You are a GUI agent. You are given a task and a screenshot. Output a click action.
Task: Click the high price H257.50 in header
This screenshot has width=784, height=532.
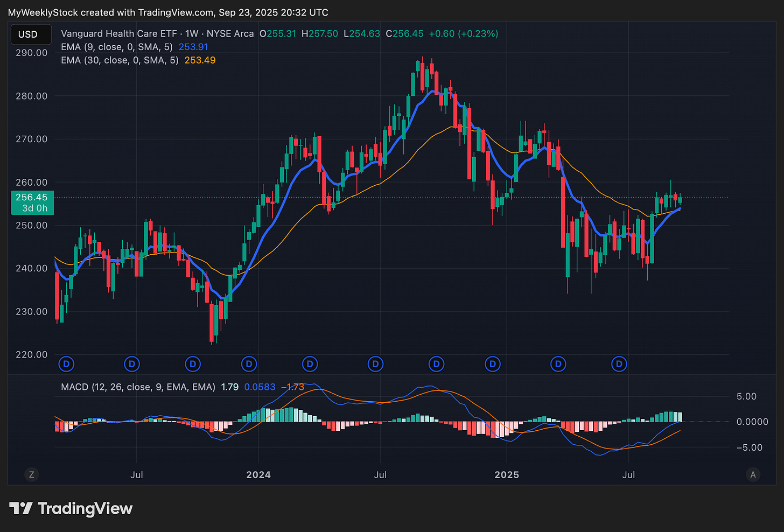pyautogui.click(x=320, y=33)
